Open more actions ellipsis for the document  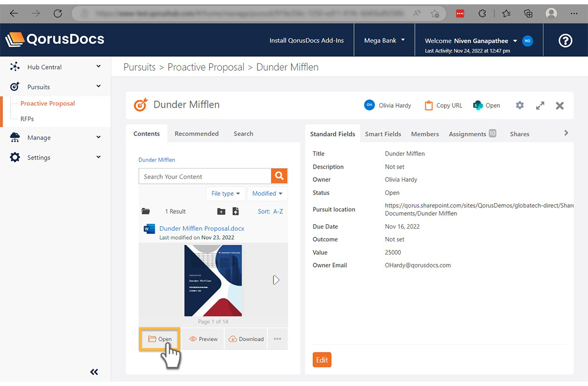[278, 339]
